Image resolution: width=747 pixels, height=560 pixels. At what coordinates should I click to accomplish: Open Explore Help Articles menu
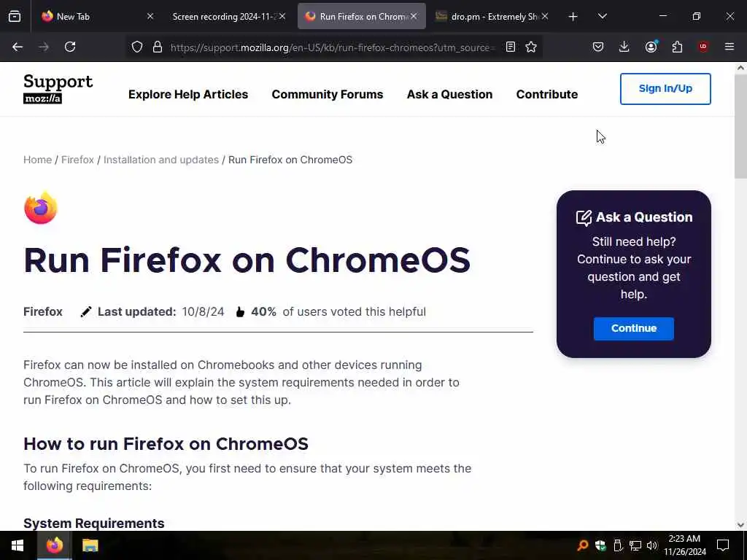coord(188,94)
